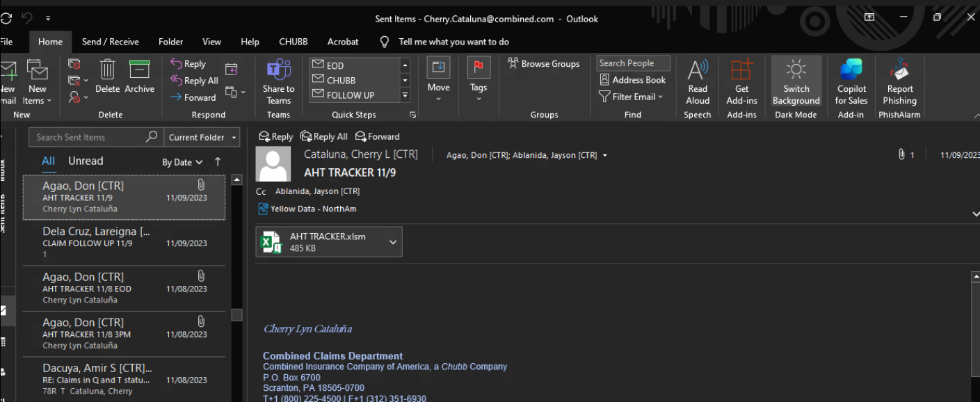Click the sender's profile picture placeholder
This screenshot has height=402, width=980.
pos(273,164)
